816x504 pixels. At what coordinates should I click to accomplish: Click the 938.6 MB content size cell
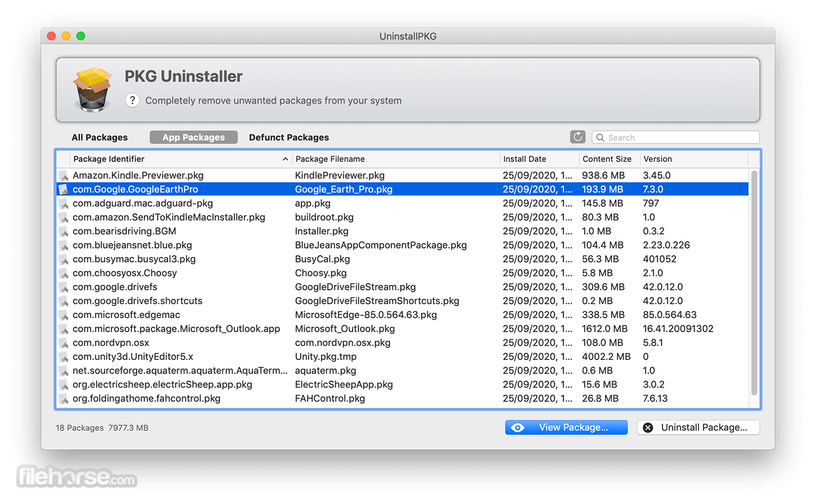click(x=603, y=176)
